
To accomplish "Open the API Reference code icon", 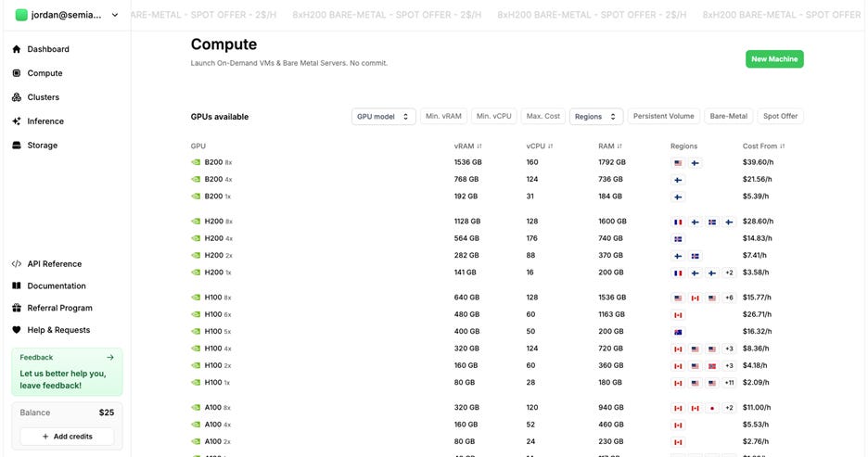I will [x=17, y=264].
